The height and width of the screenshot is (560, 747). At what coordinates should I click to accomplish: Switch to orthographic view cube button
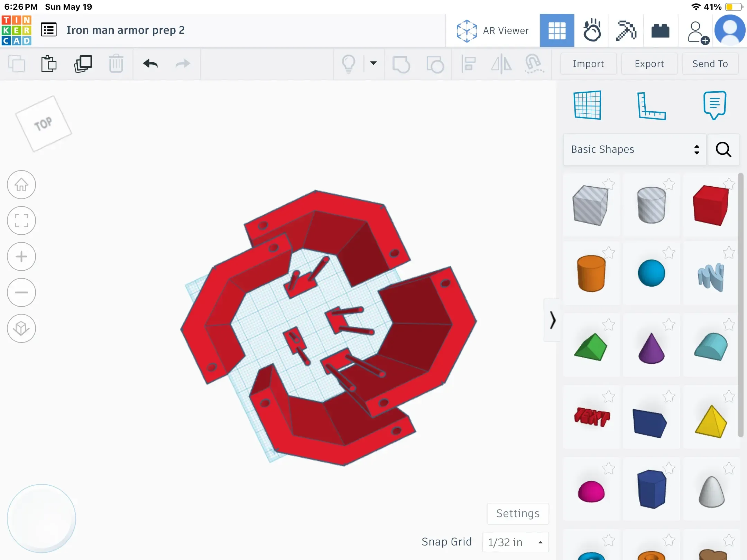click(21, 328)
